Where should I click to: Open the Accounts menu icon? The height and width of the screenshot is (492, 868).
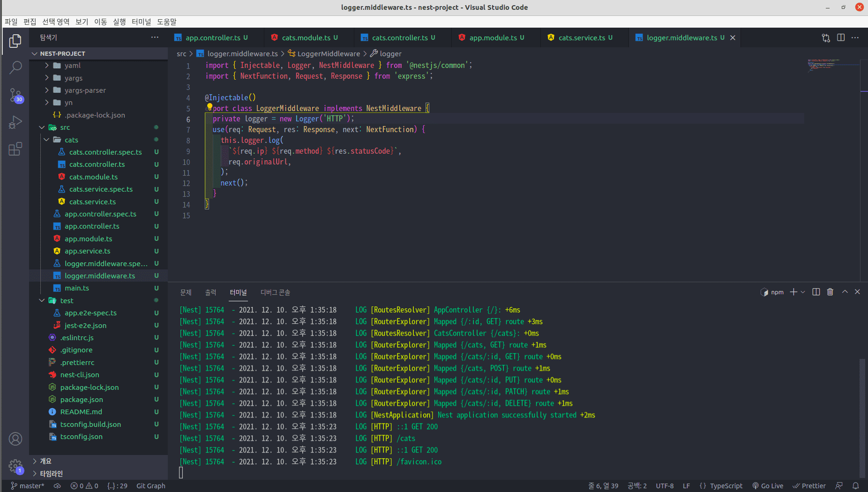[x=15, y=439]
